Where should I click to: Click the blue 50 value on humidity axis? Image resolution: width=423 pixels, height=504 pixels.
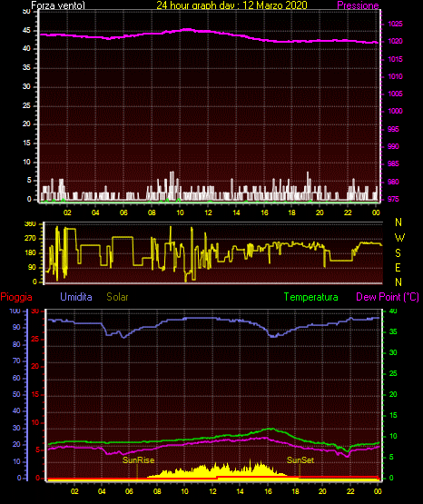tap(16, 394)
